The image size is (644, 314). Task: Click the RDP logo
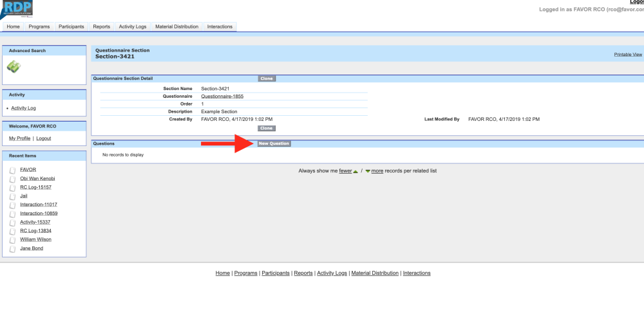click(x=17, y=9)
